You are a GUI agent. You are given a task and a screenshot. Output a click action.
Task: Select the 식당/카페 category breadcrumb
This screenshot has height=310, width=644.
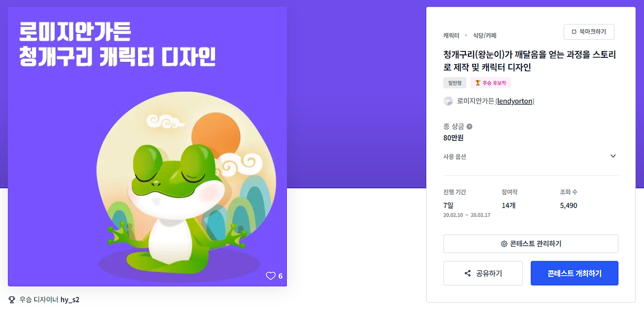[x=485, y=35]
